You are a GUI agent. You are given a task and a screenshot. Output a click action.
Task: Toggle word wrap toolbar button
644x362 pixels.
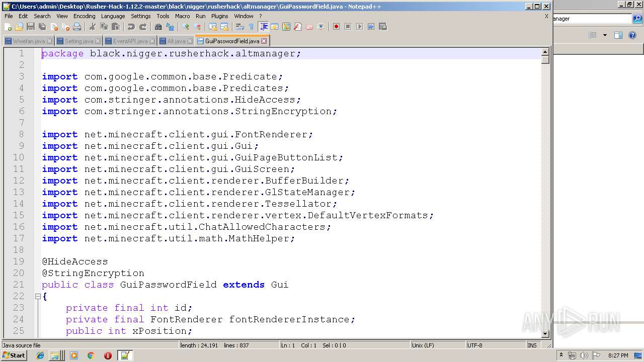click(x=240, y=27)
